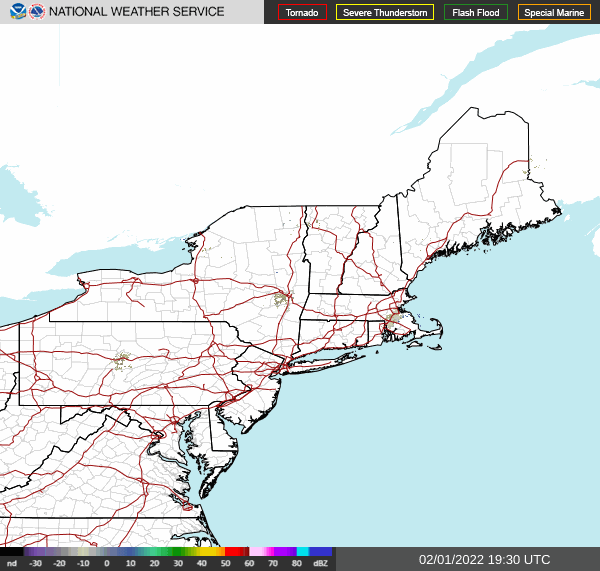
Task: Click the small radar echo in northeastern Maine
Action: coord(528,172)
